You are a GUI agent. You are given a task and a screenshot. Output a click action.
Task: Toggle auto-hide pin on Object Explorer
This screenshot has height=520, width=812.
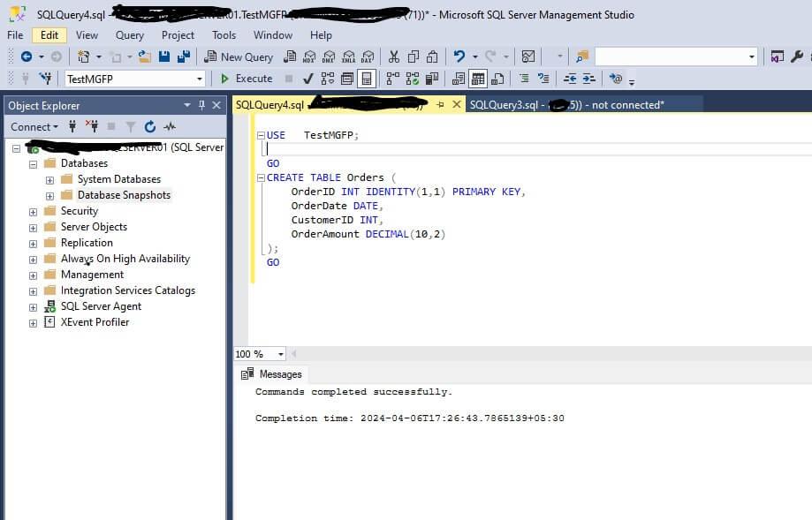click(x=201, y=105)
